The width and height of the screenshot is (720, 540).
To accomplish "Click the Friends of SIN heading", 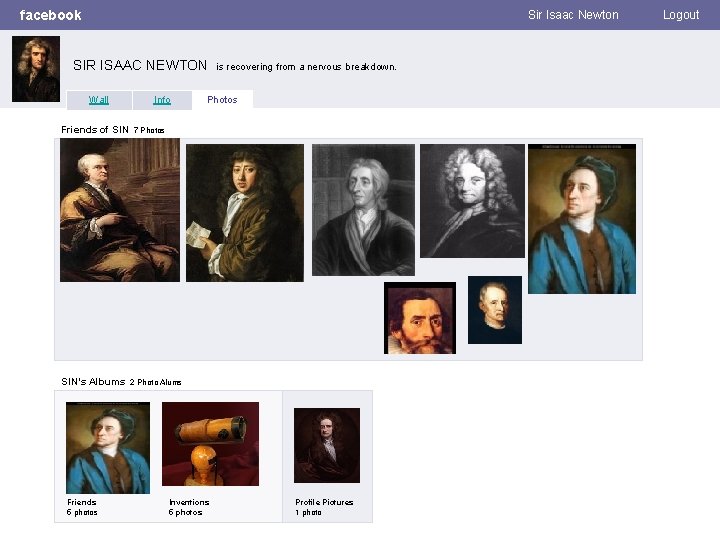I will [x=95, y=129].
